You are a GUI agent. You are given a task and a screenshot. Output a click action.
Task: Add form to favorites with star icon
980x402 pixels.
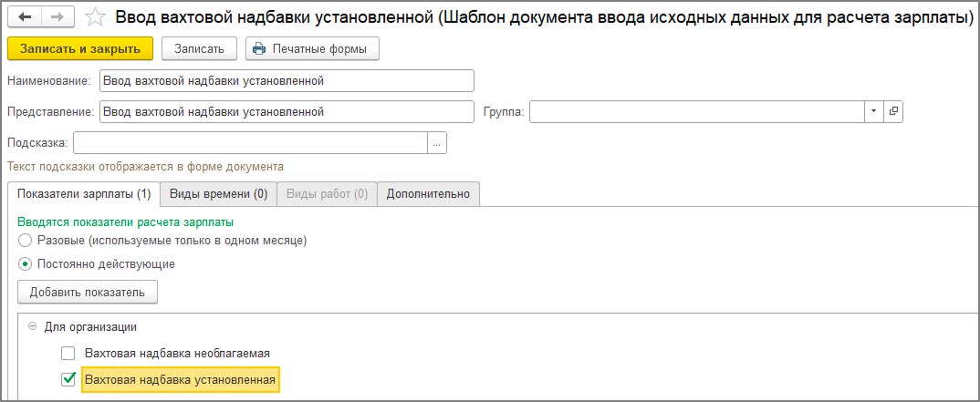pos(93,17)
